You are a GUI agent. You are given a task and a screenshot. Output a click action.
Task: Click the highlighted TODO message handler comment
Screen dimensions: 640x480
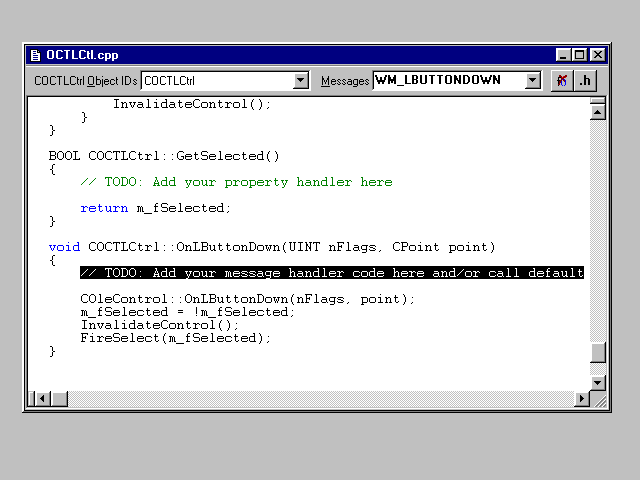pyautogui.click(x=331, y=273)
